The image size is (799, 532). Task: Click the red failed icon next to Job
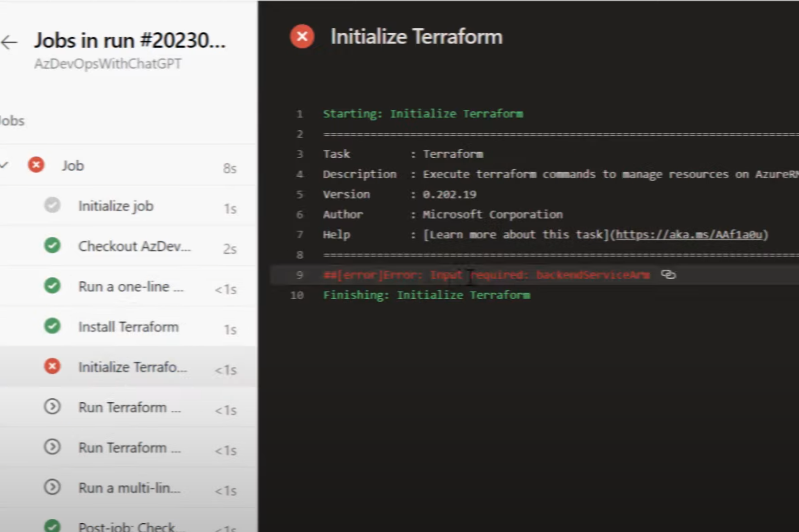pos(36,165)
